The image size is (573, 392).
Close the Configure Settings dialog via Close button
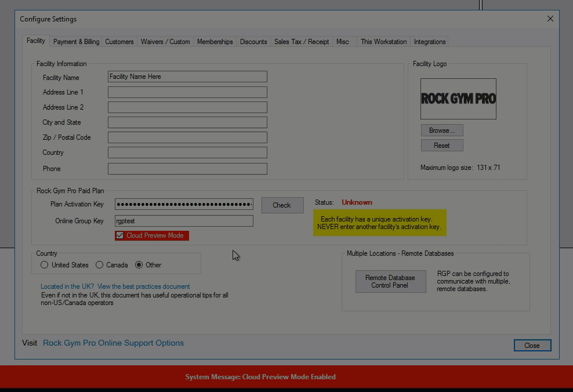click(x=532, y=346)
